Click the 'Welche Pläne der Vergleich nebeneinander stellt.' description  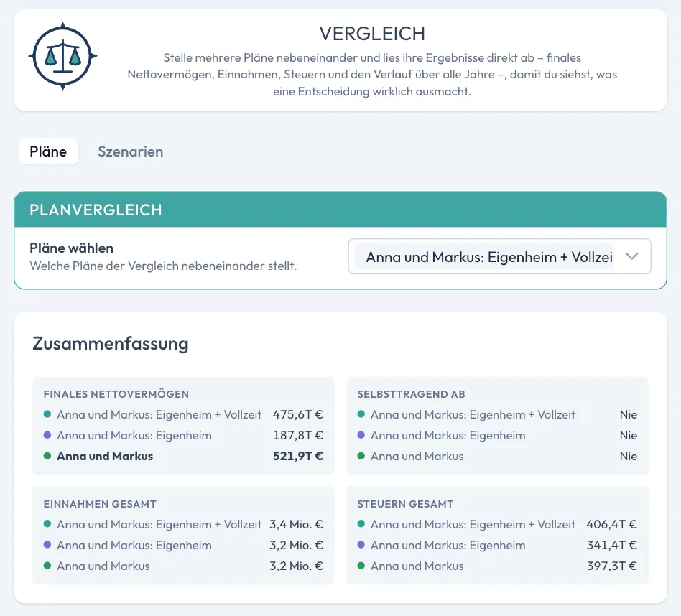point(163,266)
